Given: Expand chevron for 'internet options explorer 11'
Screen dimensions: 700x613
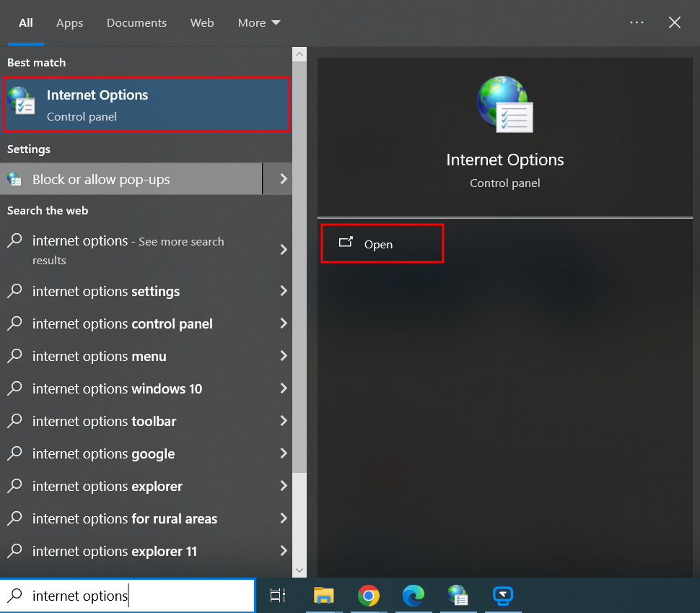Looking at the screenshot, I should 283,551.
